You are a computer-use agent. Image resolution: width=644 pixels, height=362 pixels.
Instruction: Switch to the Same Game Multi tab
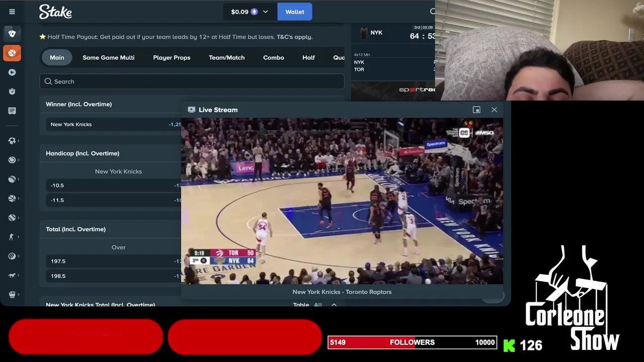click(x=108, y=57)
